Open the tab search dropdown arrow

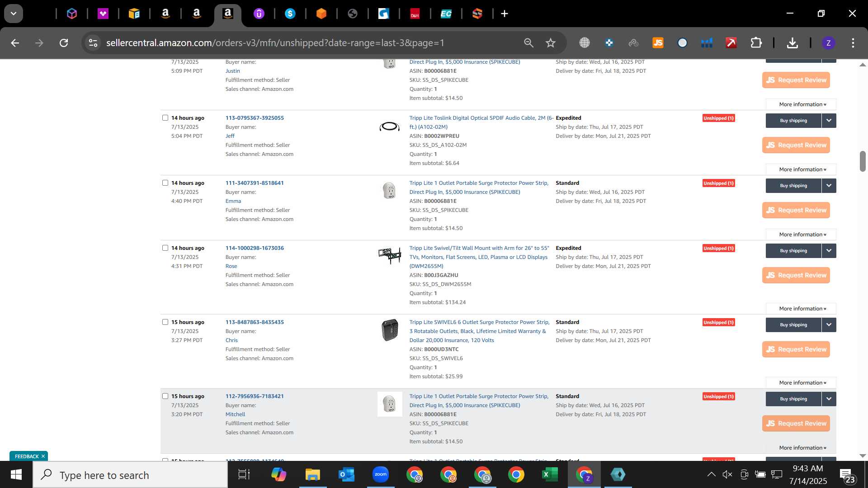click(x=14, y=14)
